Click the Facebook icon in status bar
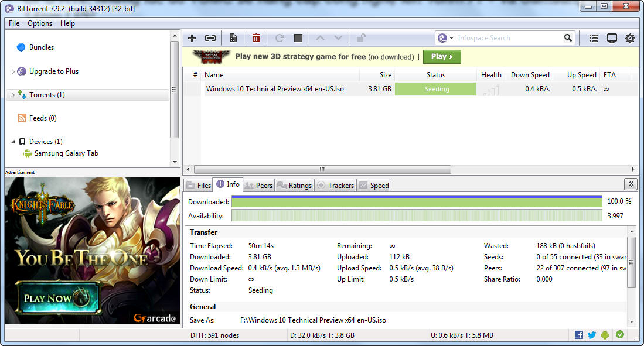644x346 pixels. [x=579, y=335]
